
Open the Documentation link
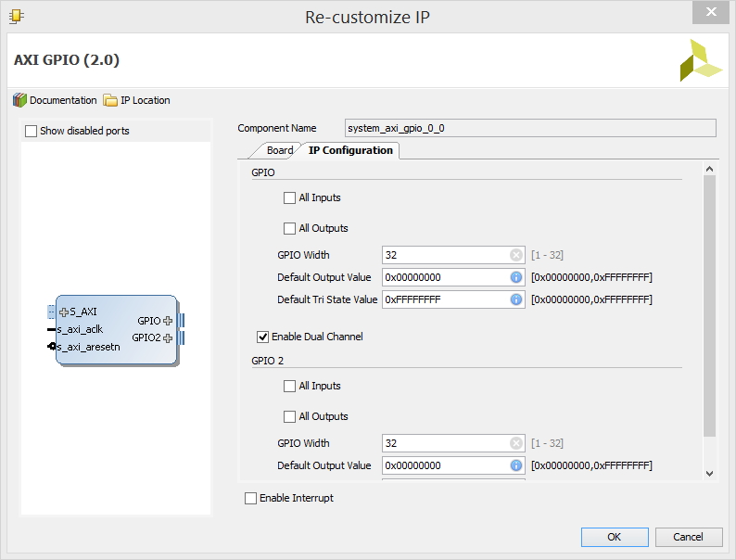(x=63, y=100)
